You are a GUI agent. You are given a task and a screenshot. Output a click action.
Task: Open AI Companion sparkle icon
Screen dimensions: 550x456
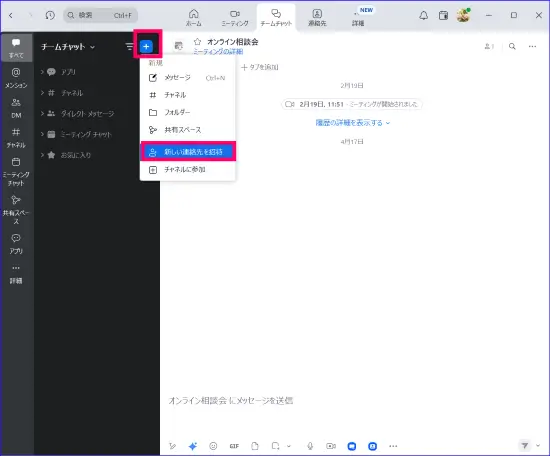193,446
